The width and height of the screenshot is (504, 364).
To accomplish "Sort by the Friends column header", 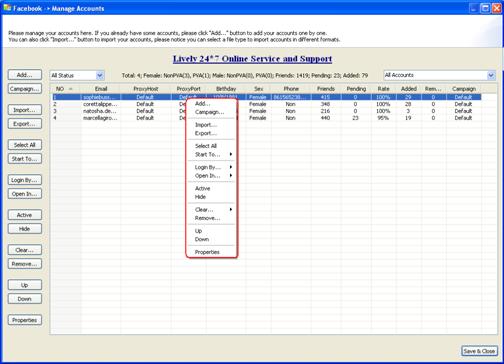I will tap(326, 89).
